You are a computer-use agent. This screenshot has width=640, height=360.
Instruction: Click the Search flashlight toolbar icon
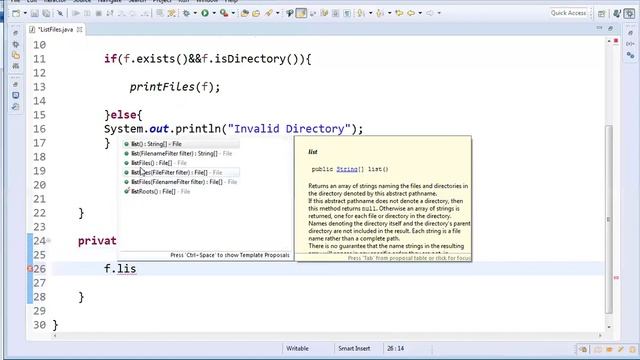(x=269, y=13)
